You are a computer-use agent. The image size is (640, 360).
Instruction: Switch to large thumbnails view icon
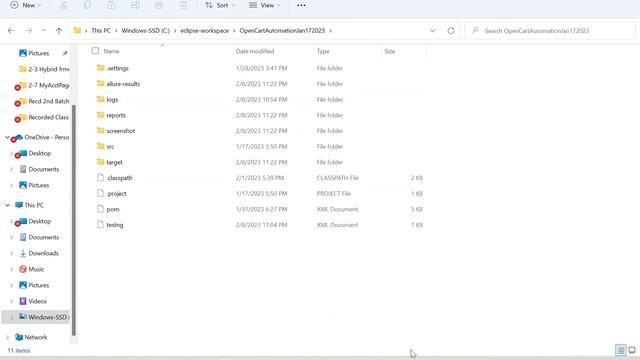pyautogui.click(x=632, y=350)
